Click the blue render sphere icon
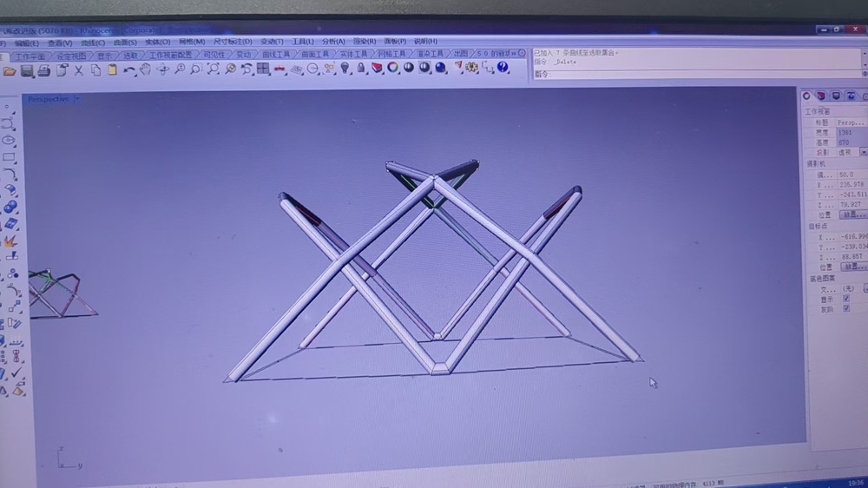Image resolution: width=868 pixels, height=488 pixels. 441,68
